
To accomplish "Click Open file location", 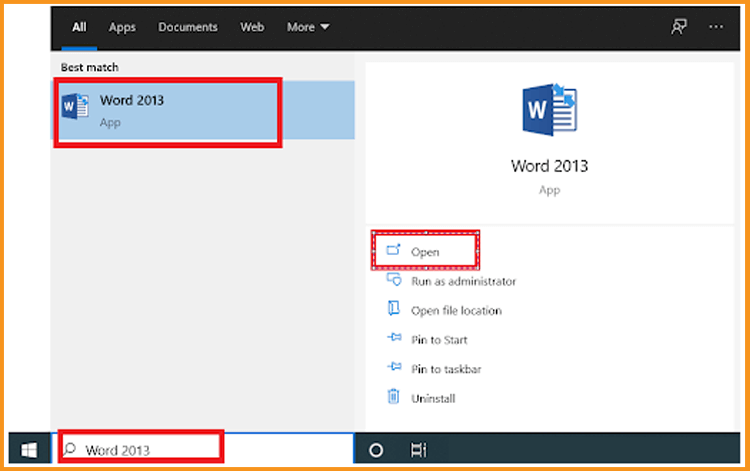I will coord(444,310).
